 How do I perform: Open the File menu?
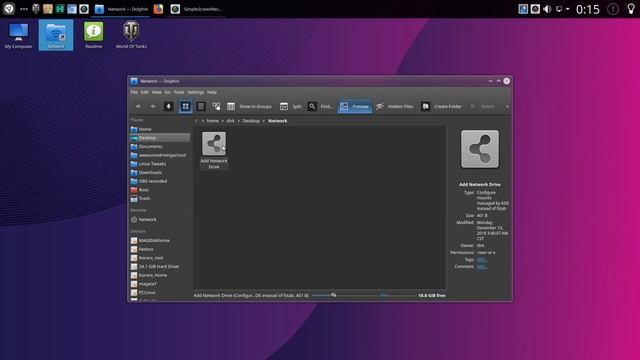pyautogui.click(x=134, y=92)
